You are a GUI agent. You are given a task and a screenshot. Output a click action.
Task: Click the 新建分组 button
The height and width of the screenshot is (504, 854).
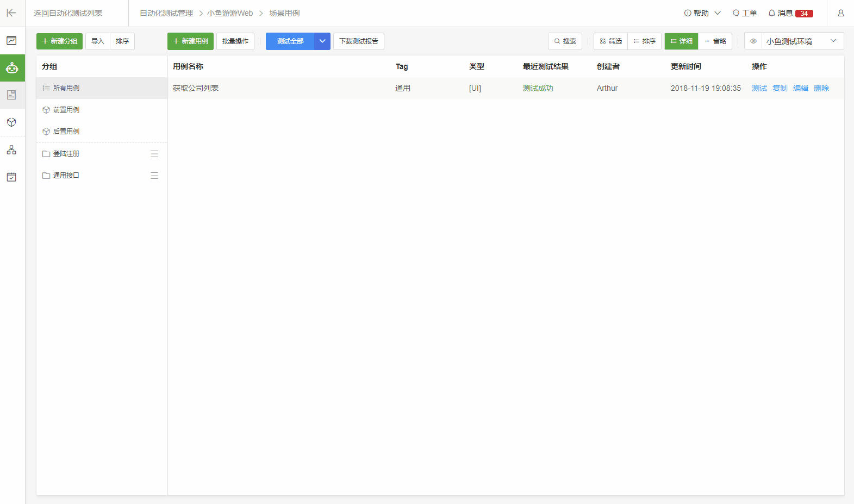[59, 41]
